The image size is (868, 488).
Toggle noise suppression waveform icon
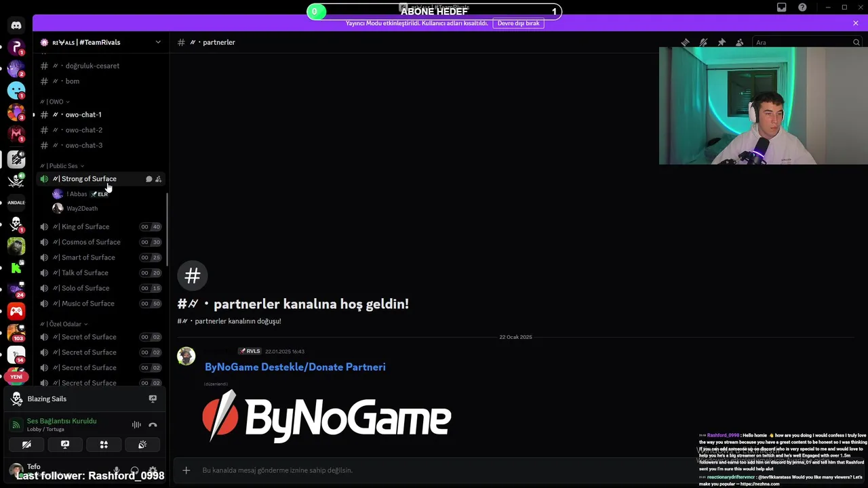(136, 425)
